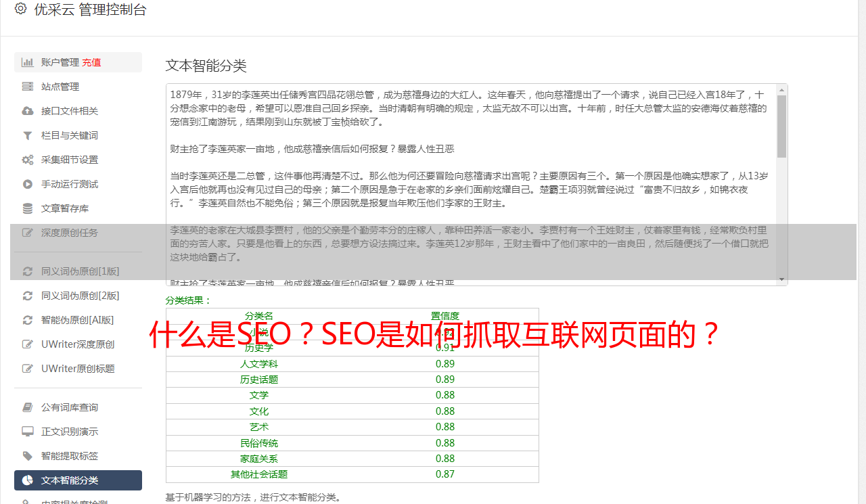Click the 优采云 管理控制台 title
This screenshot has width=866, height=504.
point(90,9)
